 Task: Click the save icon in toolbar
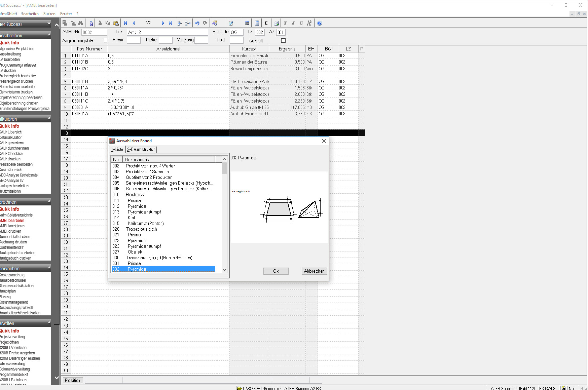(x=91, y=23)
